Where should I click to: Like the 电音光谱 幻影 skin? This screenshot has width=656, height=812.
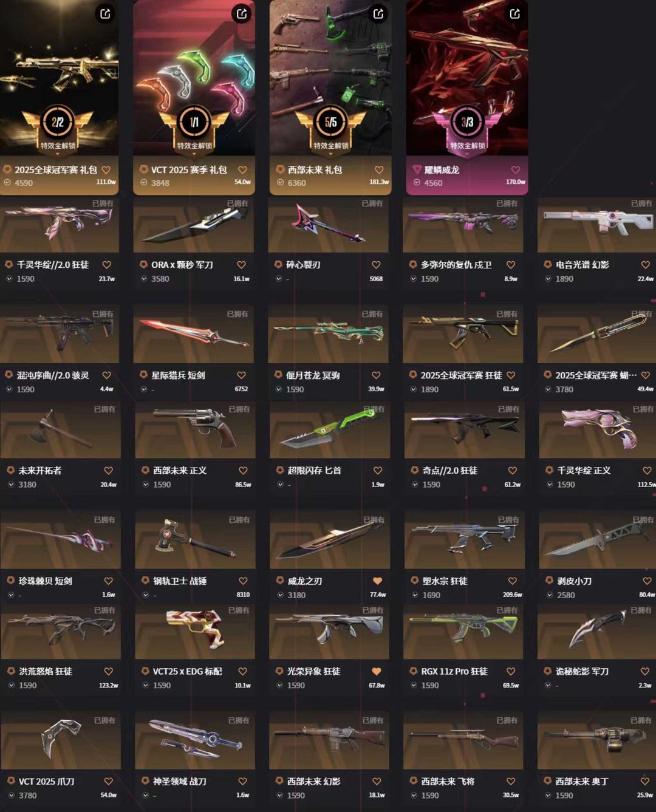[x=645, y=265]
